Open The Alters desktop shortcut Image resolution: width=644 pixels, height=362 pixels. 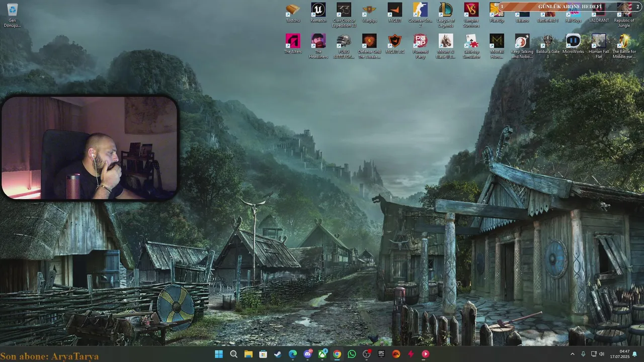[x=293, y=44]
